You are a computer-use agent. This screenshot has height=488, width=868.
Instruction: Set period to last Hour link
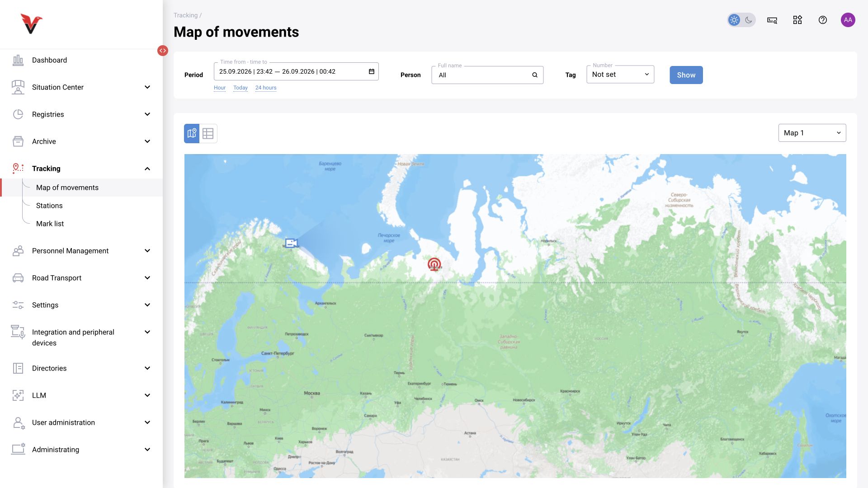(x=220, y=88)
